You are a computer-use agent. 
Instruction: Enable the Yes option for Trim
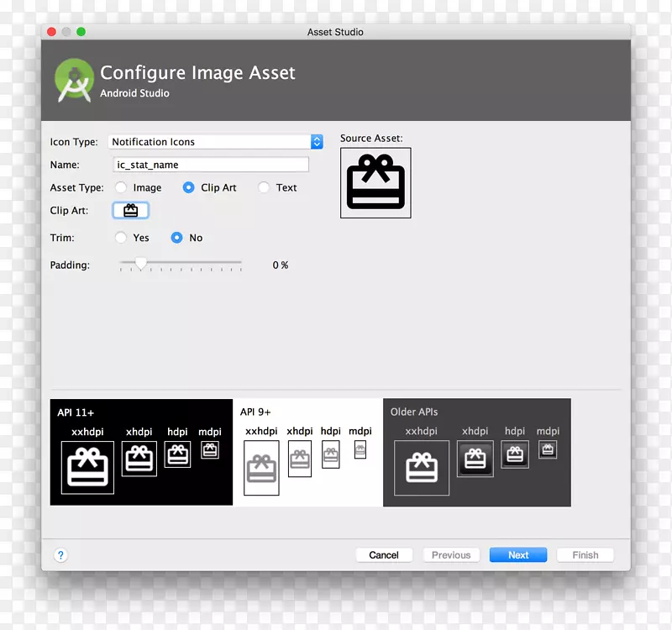coord(120,238)
